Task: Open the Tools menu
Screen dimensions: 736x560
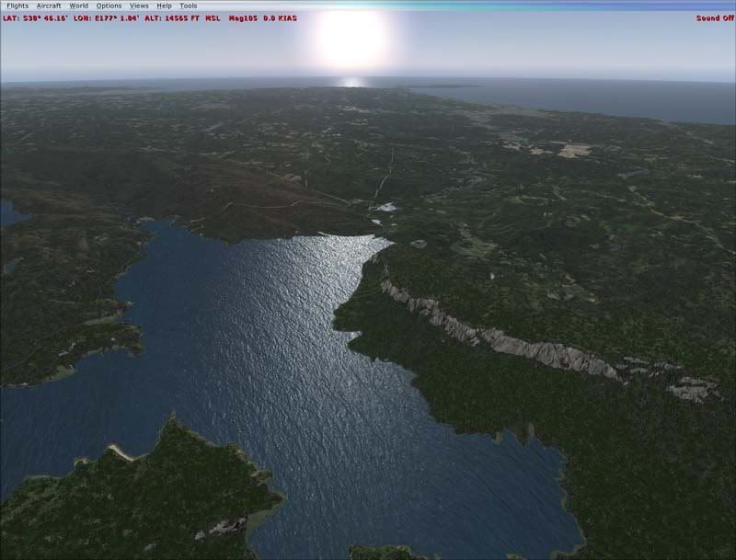Action: (x=188, y=6)
